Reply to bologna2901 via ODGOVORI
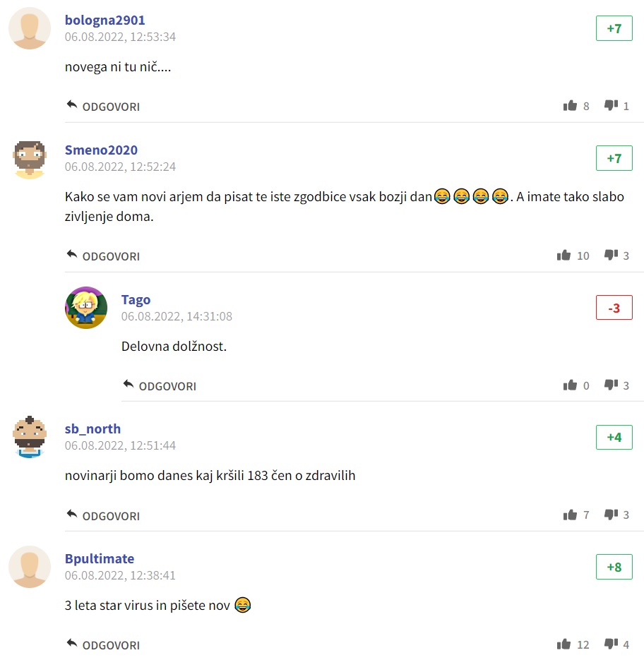 pos(103,106)
